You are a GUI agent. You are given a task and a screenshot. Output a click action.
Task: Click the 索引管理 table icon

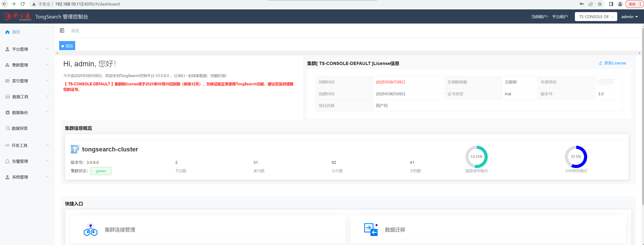tap(7, 81)
